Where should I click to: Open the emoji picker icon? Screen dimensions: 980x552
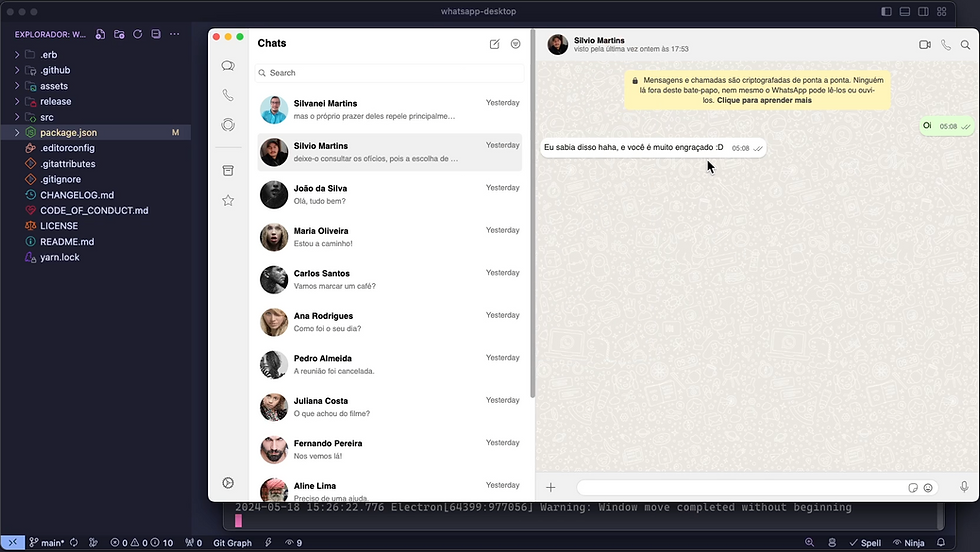[x=928, y=488]
